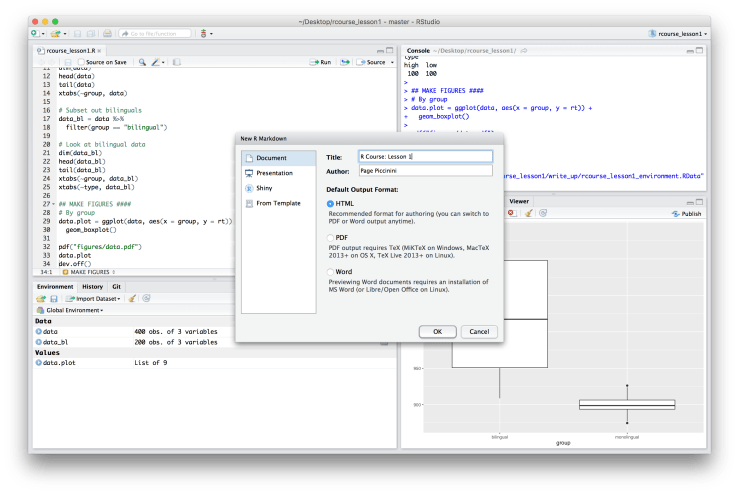Viewport: 739px width, 494px height.
Task: Click 'List of 9' value text
Action: coord(151,362)
